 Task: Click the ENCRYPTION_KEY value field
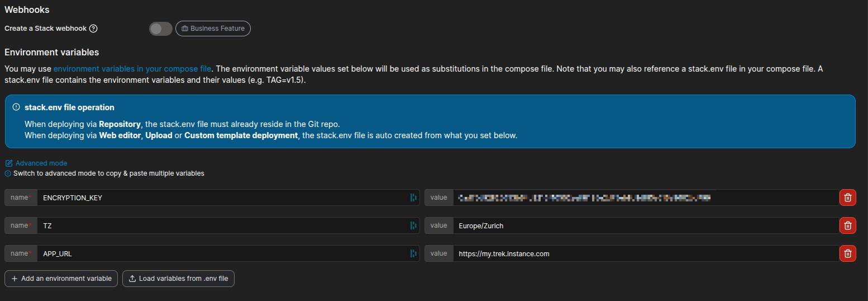point(646,197)
